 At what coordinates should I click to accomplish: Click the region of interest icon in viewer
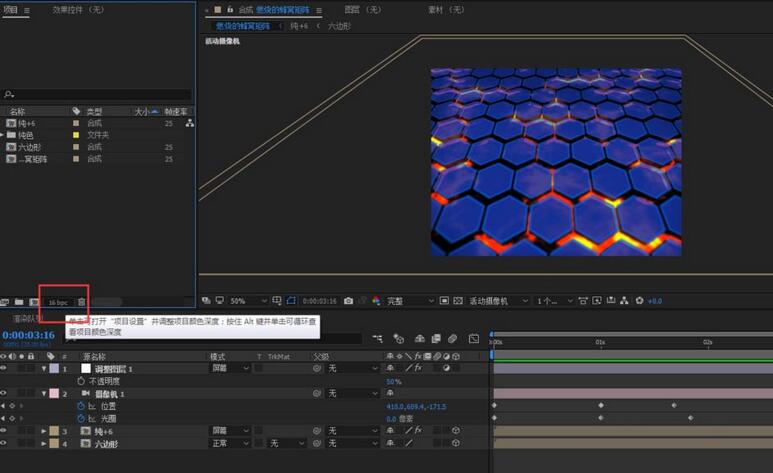coord(291,300)
